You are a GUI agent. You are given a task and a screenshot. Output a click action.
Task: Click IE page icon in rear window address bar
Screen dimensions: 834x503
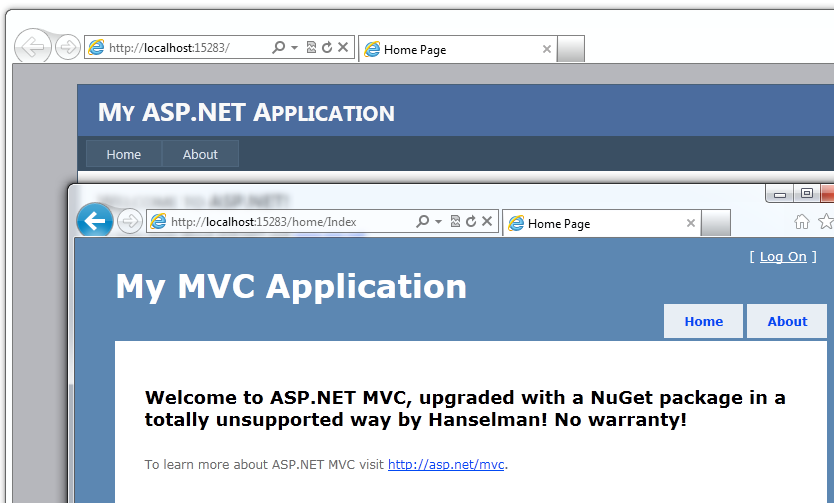pos(96,47)
